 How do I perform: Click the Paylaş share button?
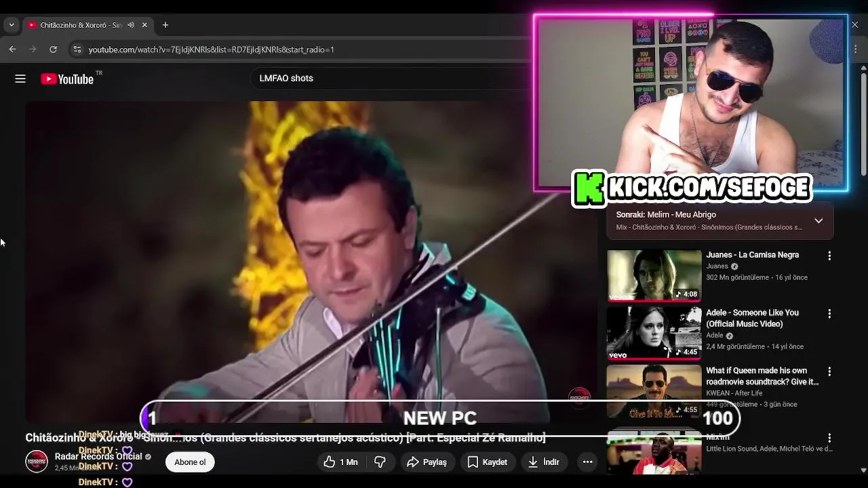pos(427,462)
